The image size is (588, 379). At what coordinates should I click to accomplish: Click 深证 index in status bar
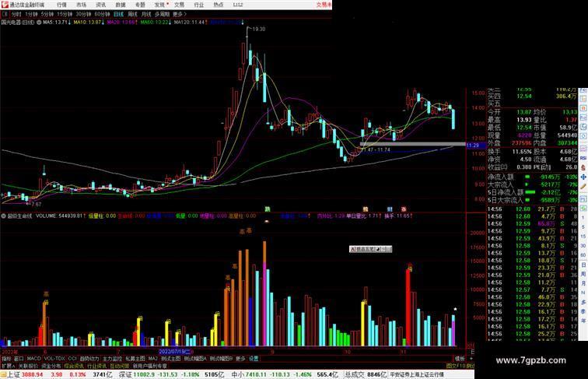point(126,374)
